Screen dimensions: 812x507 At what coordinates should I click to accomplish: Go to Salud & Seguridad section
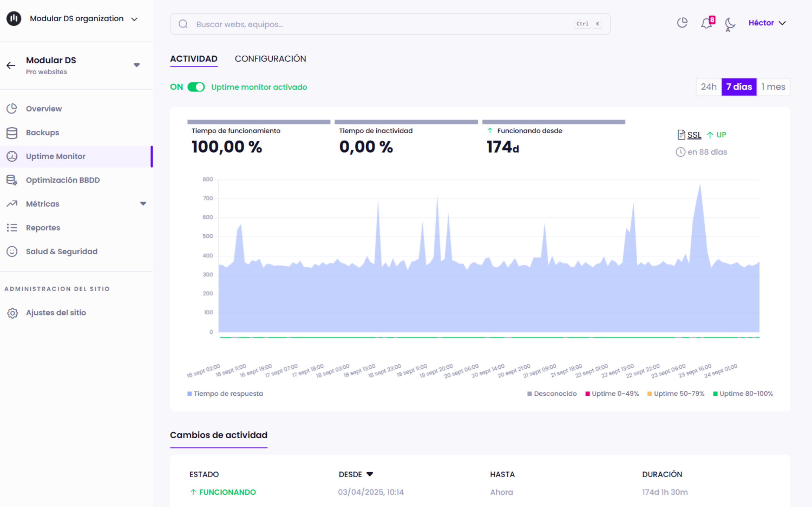click(61, 252)
